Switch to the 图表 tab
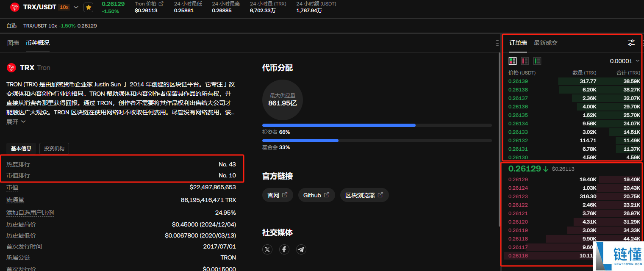Screen dimensions: 644x271 click(x=13, y=43)
